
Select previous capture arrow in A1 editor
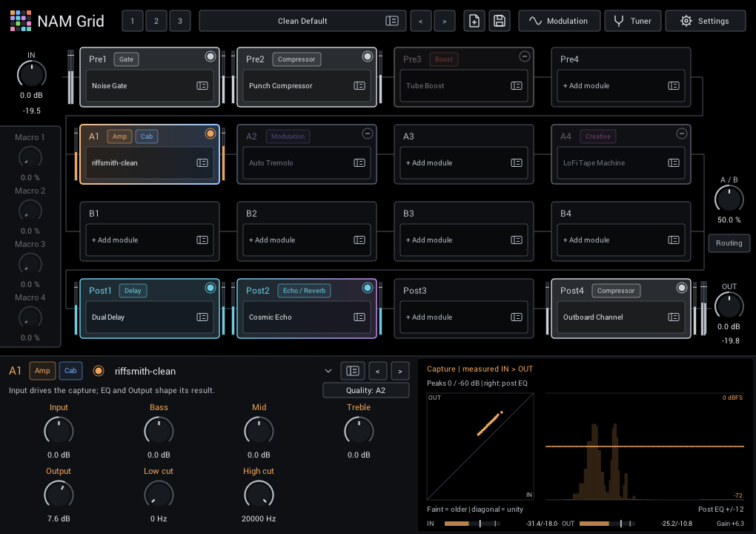378,371
